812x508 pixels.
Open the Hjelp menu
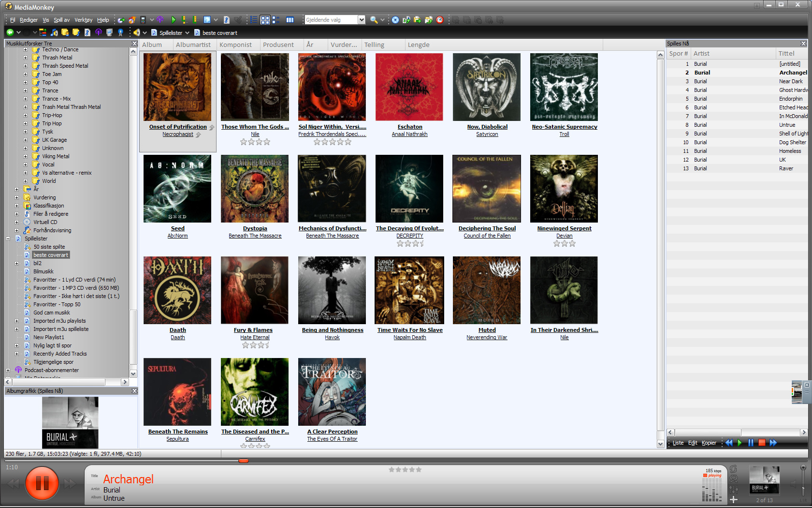pyautogui.click(x=103, y=20)
